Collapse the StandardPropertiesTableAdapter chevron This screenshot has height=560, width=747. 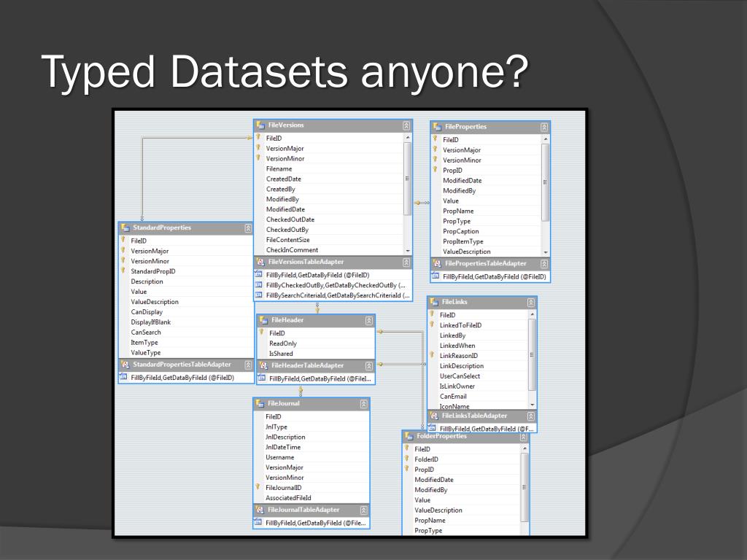point(248,365)
